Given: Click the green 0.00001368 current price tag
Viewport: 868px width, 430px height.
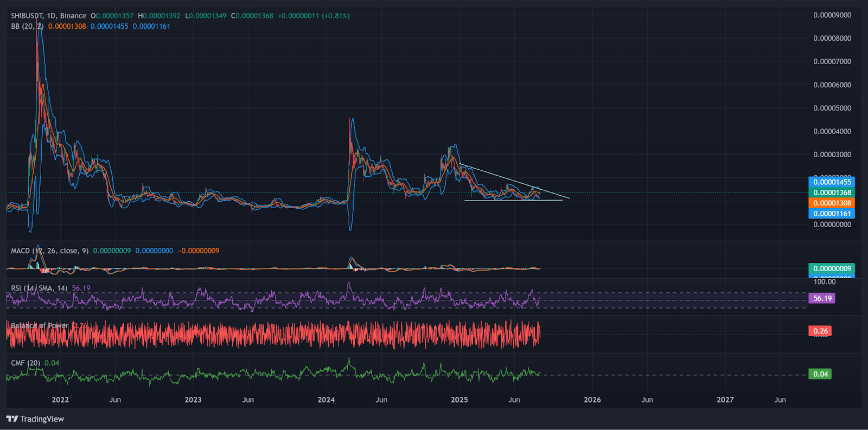Looking at the screenshot, I should [x=832, y=192].
